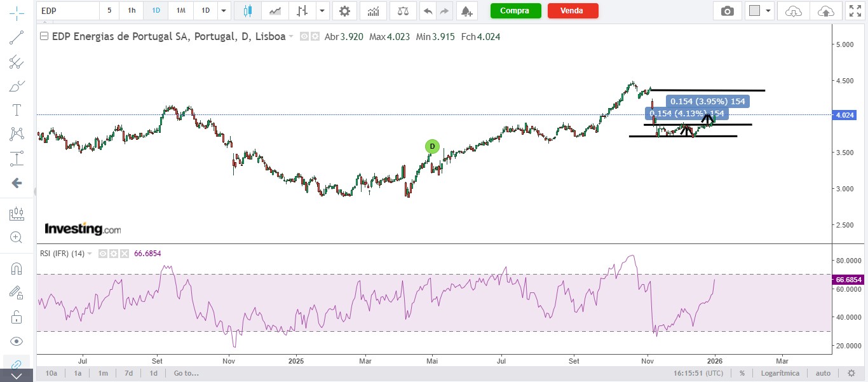Screen dimensions: 868x382
Task: Select the 1h interval
Action: (x=132, y=11)
